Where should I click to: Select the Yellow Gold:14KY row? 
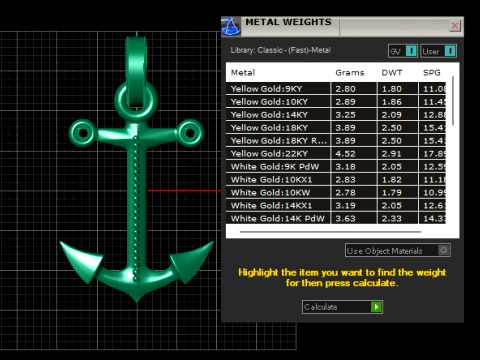[x=336, y=115]
